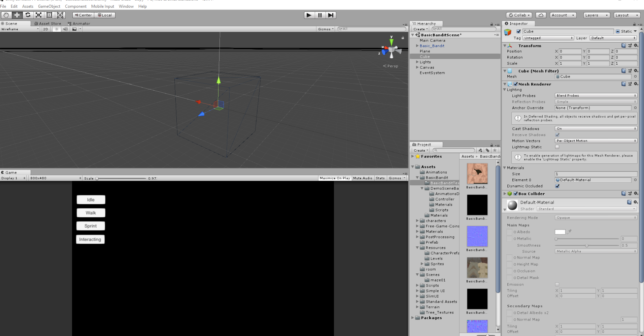Screen dimensions: 644x336
Task: Click search by label in Project panel
Action: 487,150
